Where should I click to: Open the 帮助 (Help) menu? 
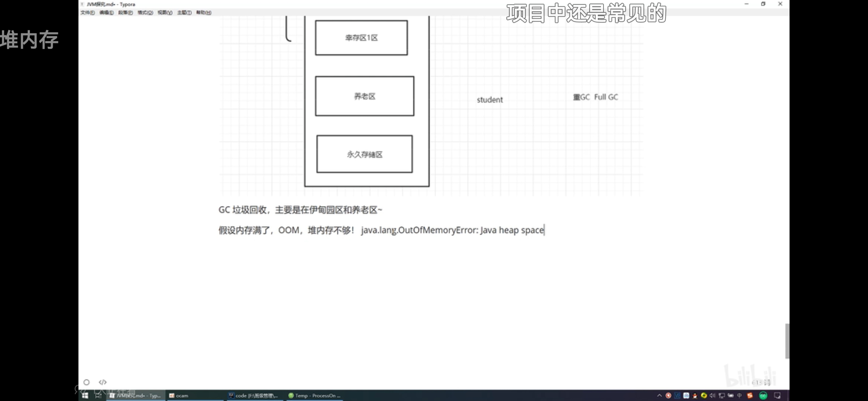[204, 13]
